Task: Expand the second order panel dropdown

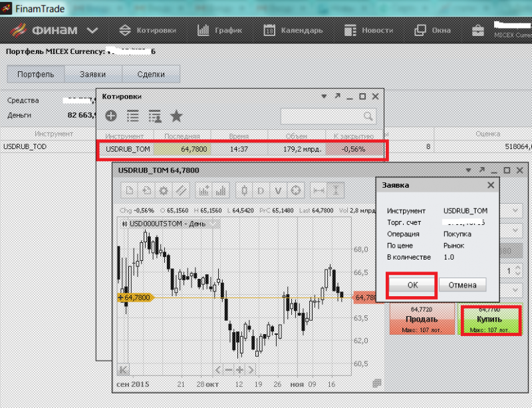Action: (x=515, y=231)
